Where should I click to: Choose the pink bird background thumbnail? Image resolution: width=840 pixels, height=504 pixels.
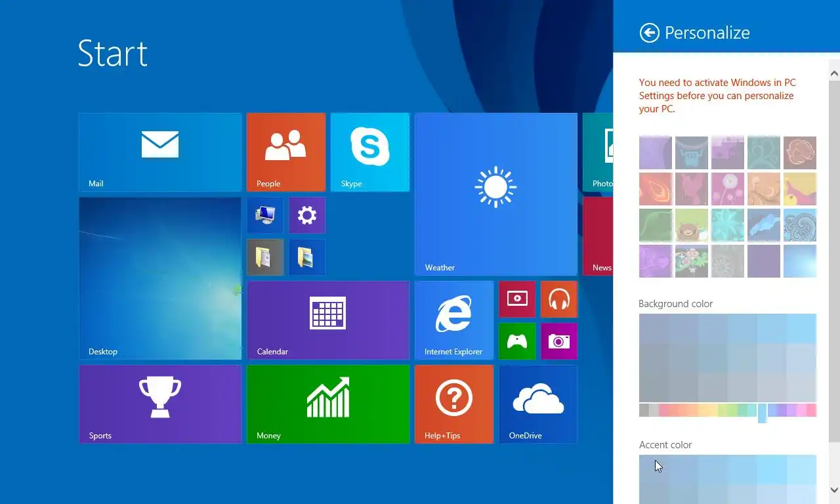[x=692, y=189]
